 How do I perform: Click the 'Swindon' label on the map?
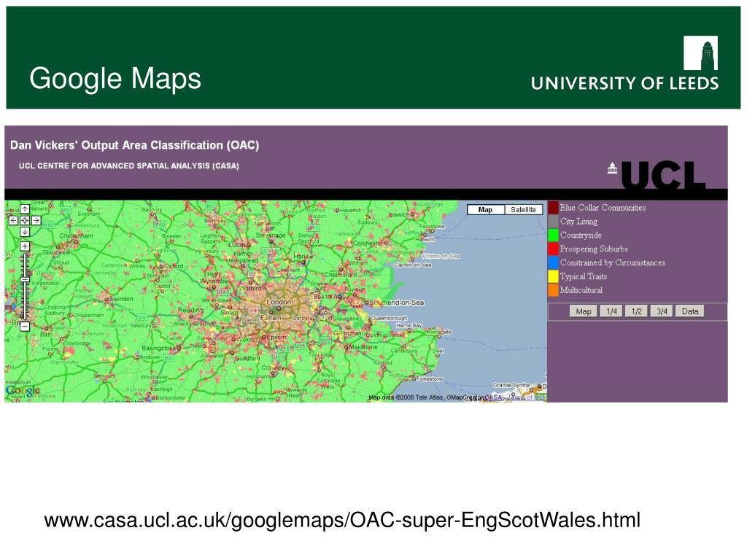point(121,299)
